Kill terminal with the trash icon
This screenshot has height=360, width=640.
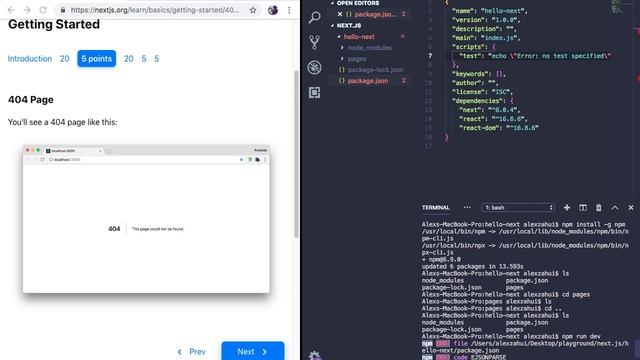[599, 208]
